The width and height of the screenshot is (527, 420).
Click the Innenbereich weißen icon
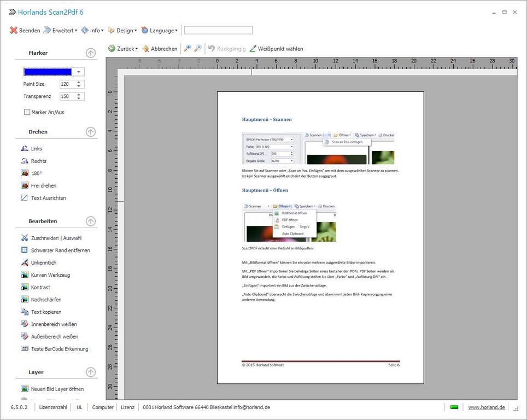tap(25, 324)
